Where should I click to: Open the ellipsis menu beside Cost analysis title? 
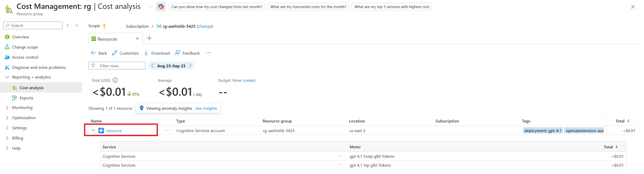(150, 7)
